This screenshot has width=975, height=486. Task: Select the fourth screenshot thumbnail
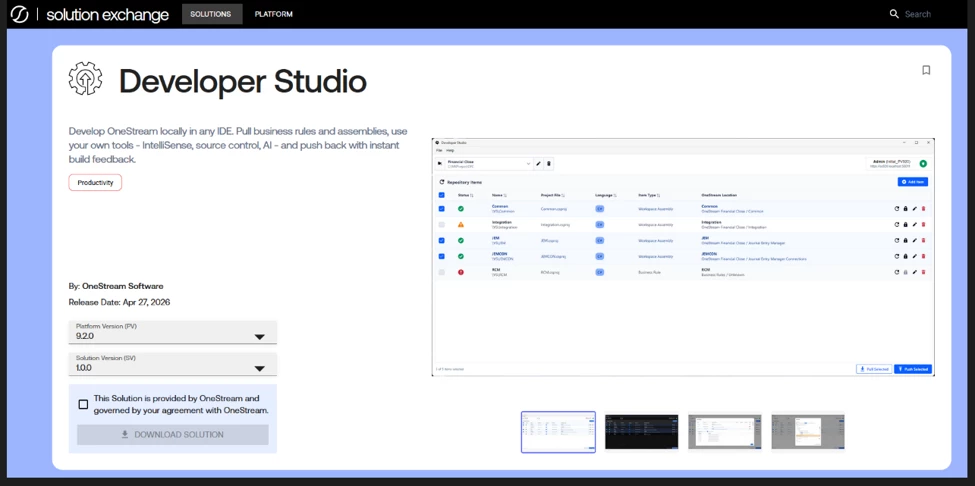tap(808, 431)
